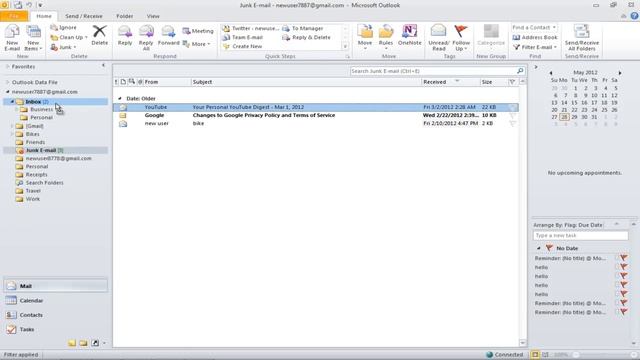Screen dimensions: 640x360
Task: Run the To Manager quick step
Action: coord(303,28)
